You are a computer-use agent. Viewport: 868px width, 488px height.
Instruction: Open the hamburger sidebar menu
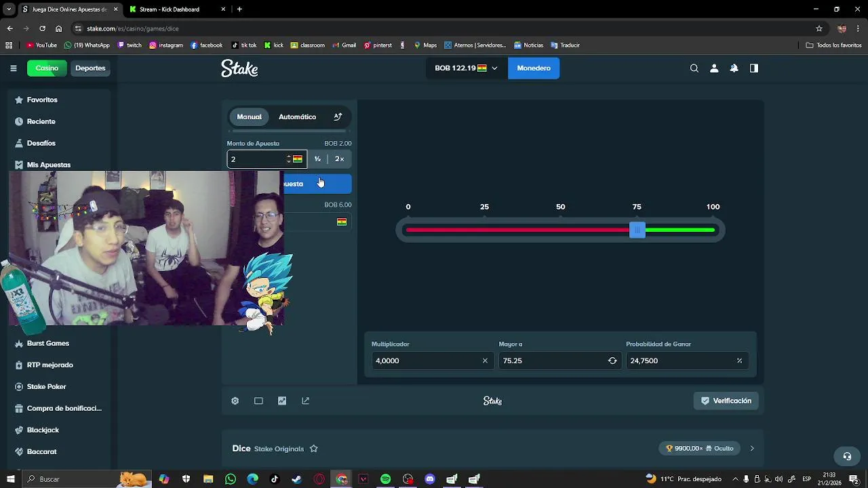[x=14, y=68]
